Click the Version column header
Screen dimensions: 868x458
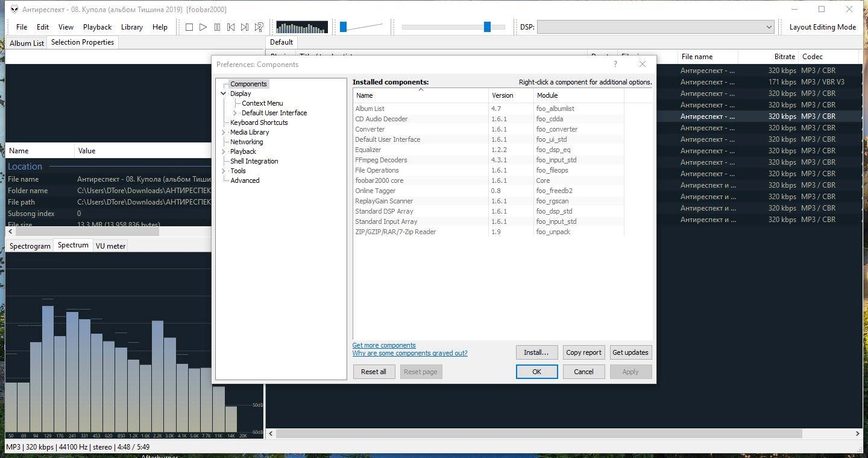(511, 95)
